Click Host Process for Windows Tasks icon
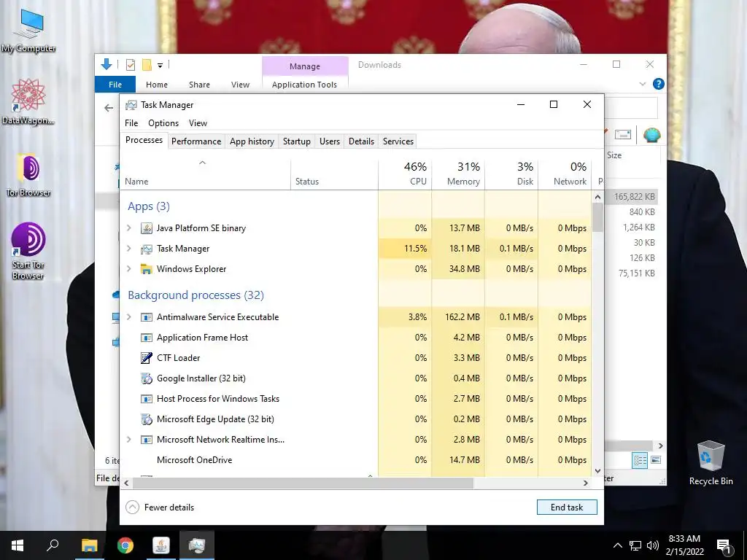 146,399
